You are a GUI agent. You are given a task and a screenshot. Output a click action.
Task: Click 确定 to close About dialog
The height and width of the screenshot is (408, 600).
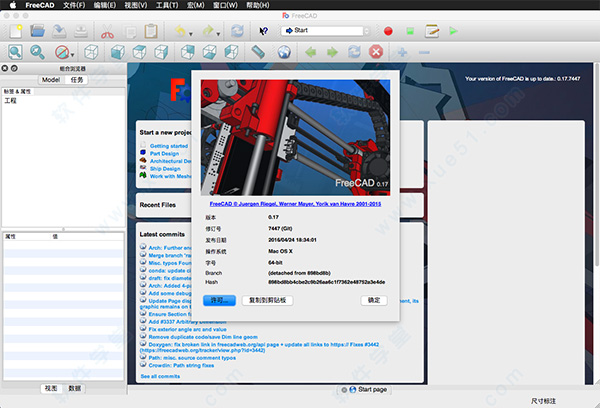[x=374, y=300]
